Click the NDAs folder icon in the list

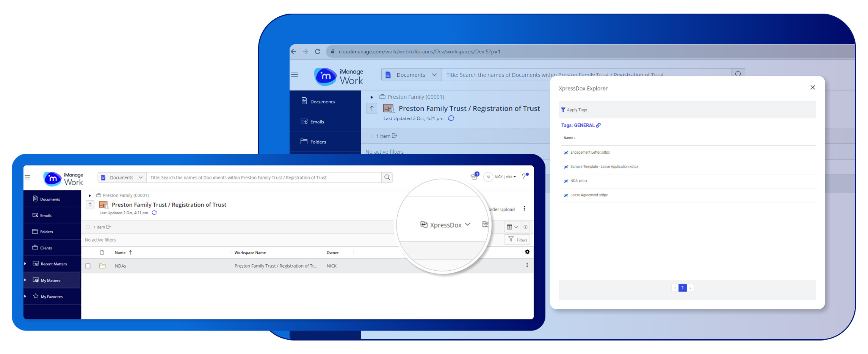102,266
